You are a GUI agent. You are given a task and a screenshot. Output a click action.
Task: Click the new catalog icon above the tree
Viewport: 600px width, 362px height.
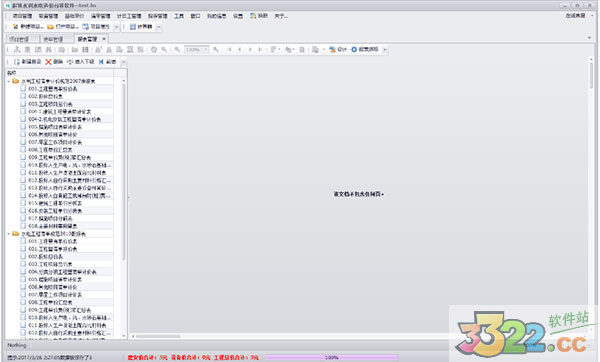[x=17, y=62]
